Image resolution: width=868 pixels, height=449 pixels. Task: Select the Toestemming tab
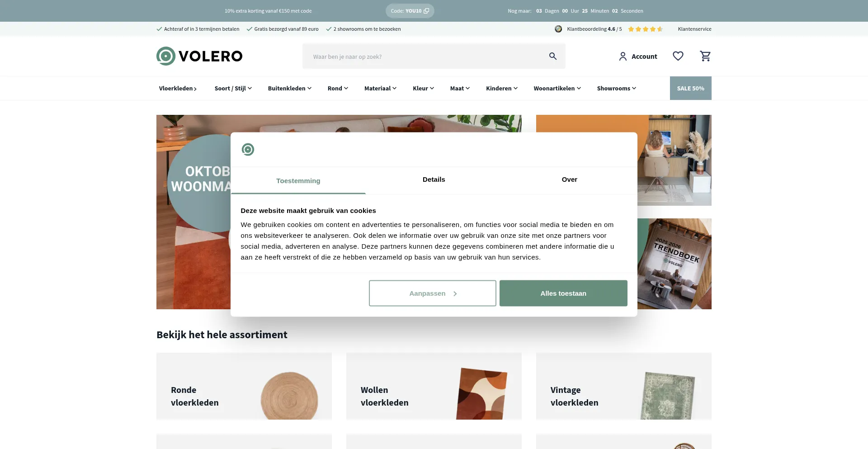tap(298, 181)
